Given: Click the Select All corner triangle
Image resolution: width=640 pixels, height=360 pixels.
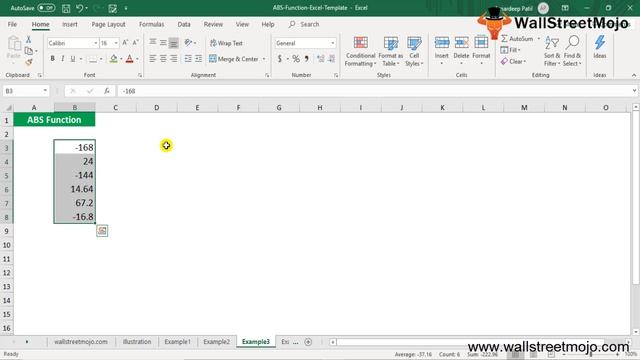Looking at the screenshot, I should [x=8, y=108].
